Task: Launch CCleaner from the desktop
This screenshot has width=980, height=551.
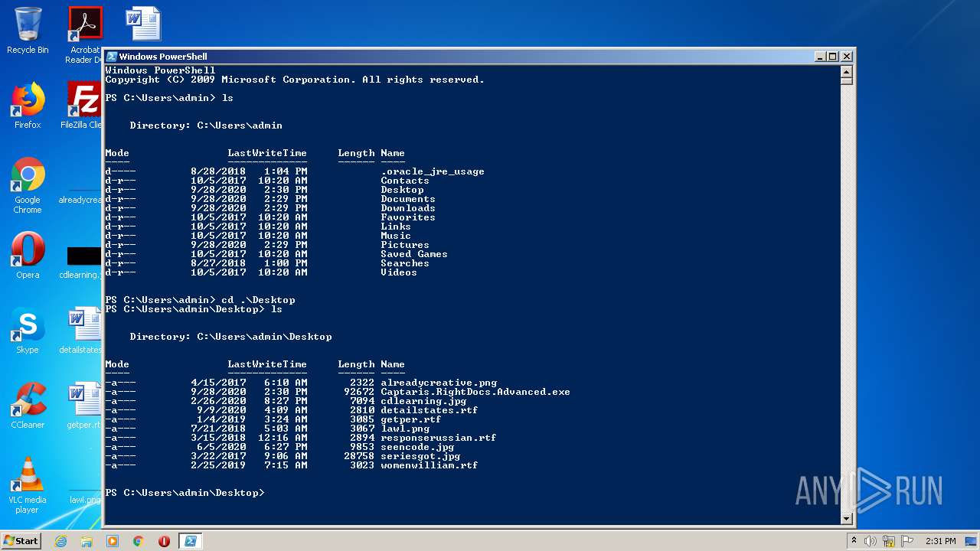Action: 28,406
